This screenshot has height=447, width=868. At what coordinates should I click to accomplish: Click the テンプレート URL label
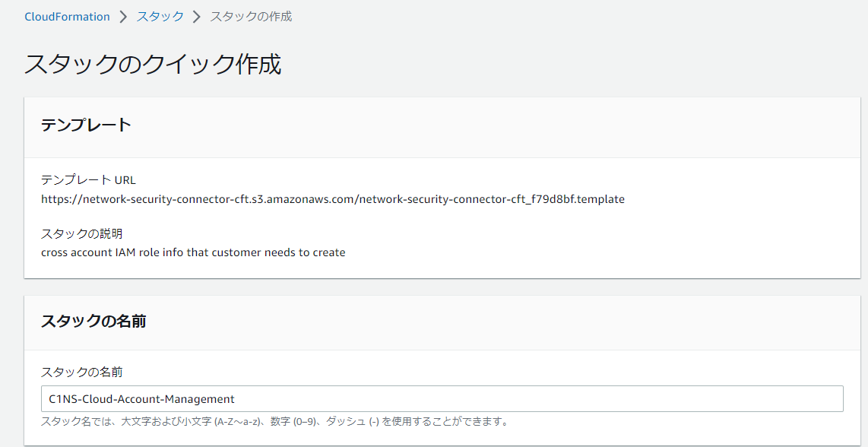[88, 180]
